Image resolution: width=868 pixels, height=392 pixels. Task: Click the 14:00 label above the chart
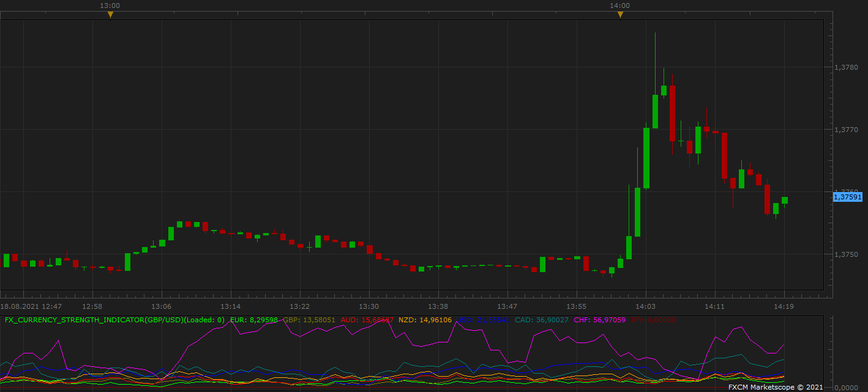click(620, 6)
